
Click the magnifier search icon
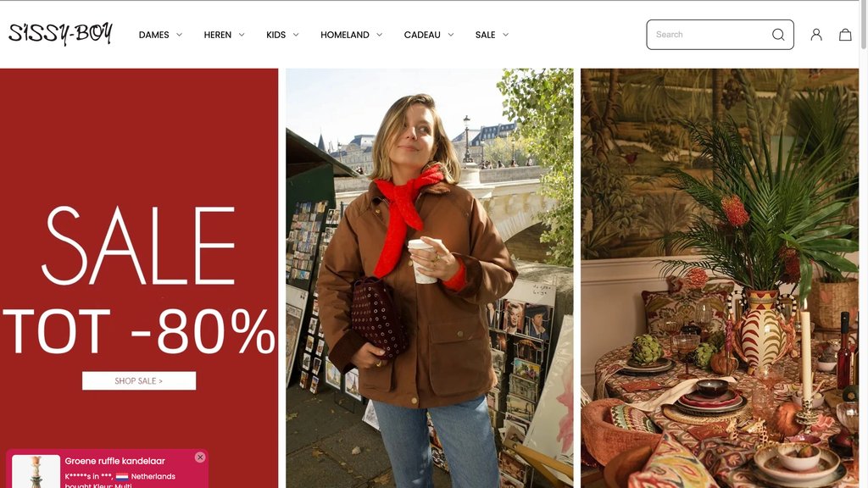click(x=778, y=34)
